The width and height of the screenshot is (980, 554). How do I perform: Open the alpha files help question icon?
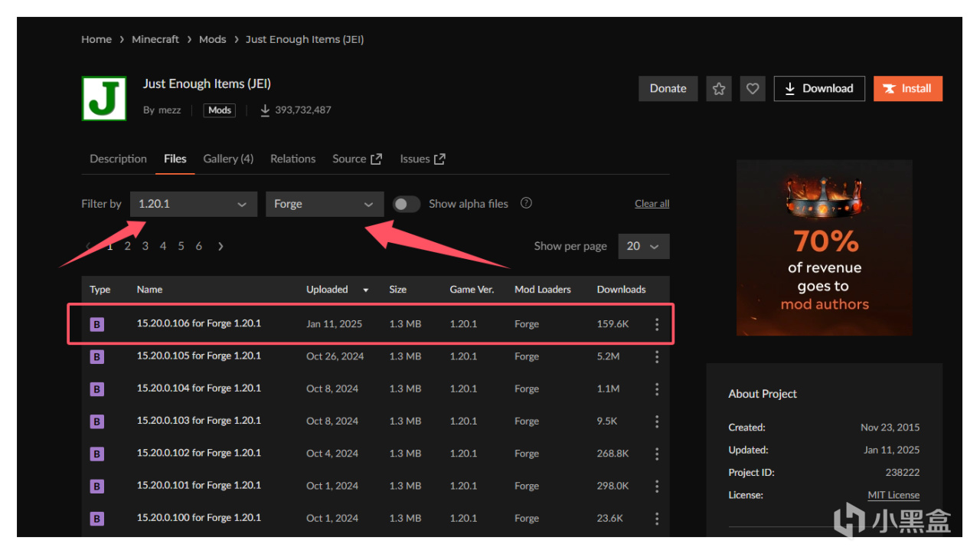click(x=526, y=203)
